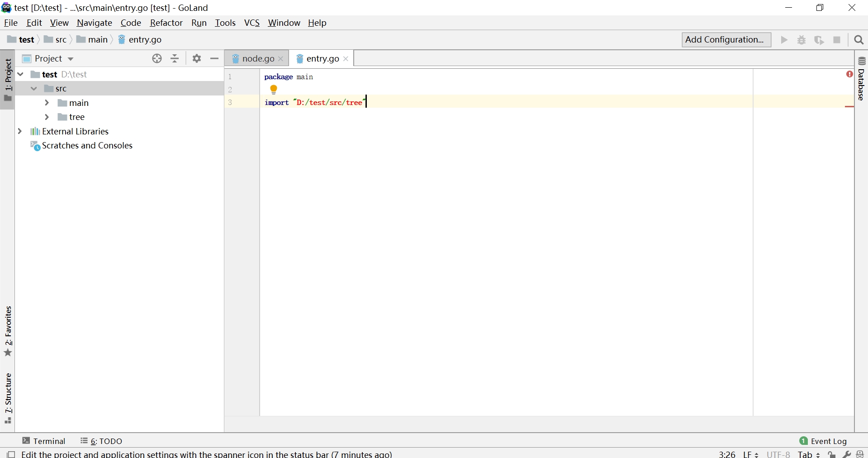Open the 1: Project side tool window
868x458 pixels.
8,80
